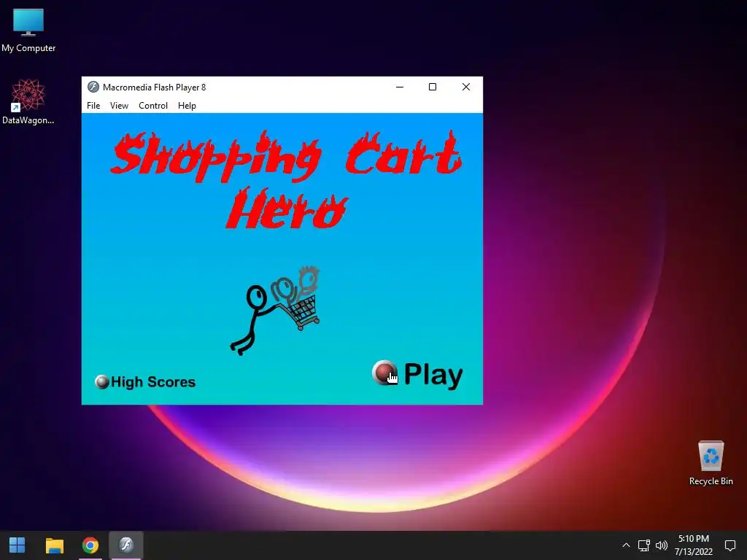Click the gray ball beside High Scores
747x560 pixels.
[102, 382]
